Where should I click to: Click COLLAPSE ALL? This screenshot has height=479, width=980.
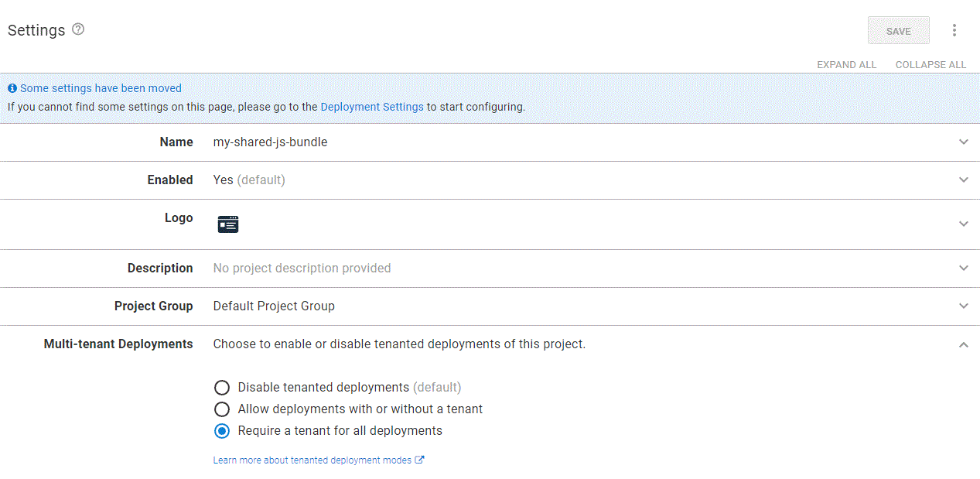(x=930, y=65)
